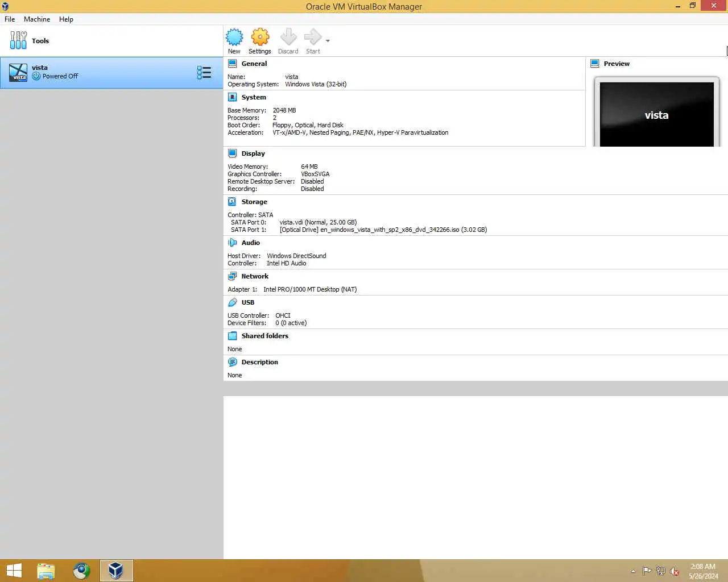Click the Optical Drive ISO entry
Viewport: 728px width, 582px height.
383,230
